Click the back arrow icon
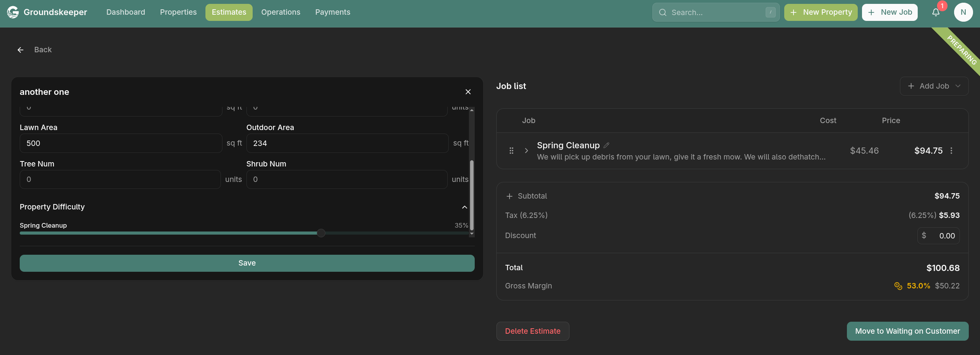The width and height of the screenshot is (980, 355). 21,50
